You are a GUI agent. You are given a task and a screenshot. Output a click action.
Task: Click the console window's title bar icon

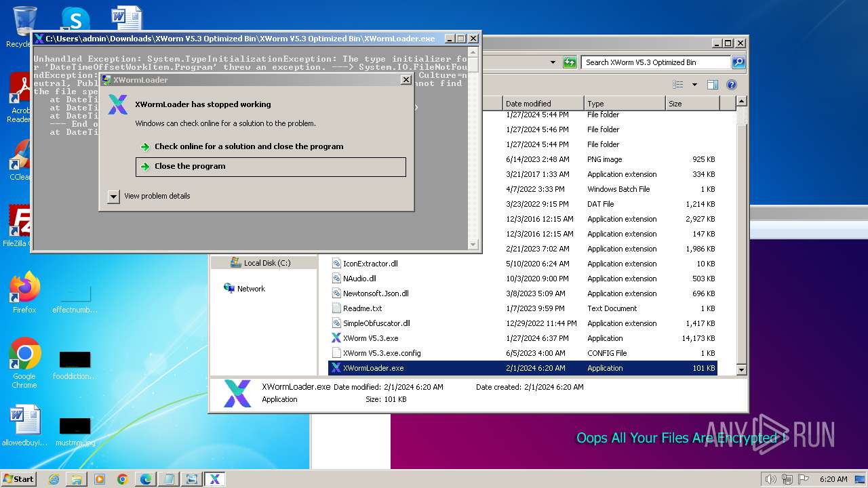[x=39, y=39]
